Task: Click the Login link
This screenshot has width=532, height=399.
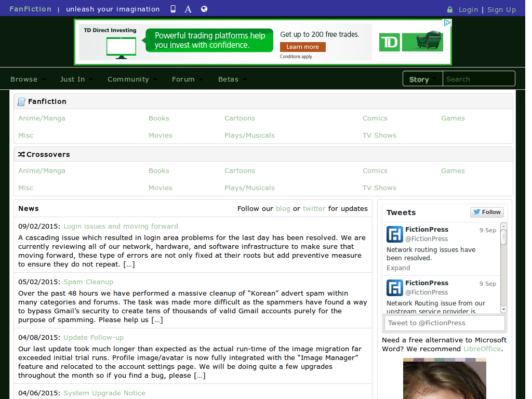Action: coord(468,10)
